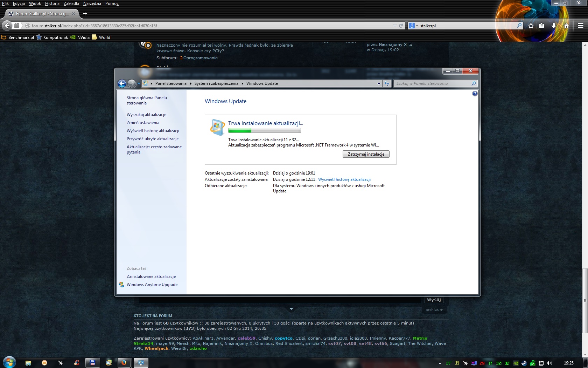
Task: Click the floppy disk taskbar button
Action: (x=93, y=363)
